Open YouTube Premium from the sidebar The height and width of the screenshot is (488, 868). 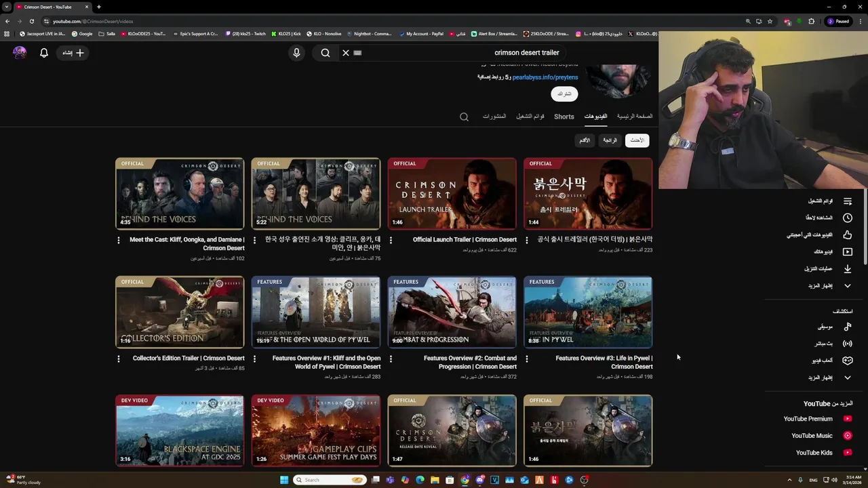[818, 419]
